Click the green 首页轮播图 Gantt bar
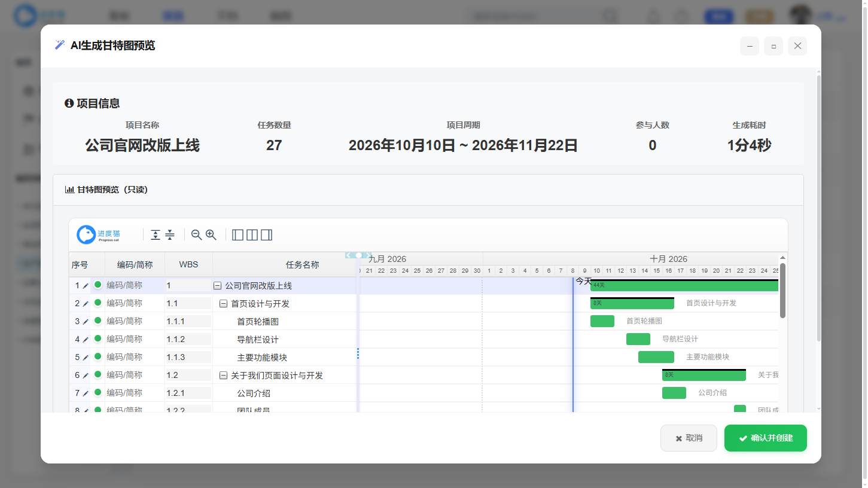This screenshot has width=868, height=488. click(x=602, y=321)
